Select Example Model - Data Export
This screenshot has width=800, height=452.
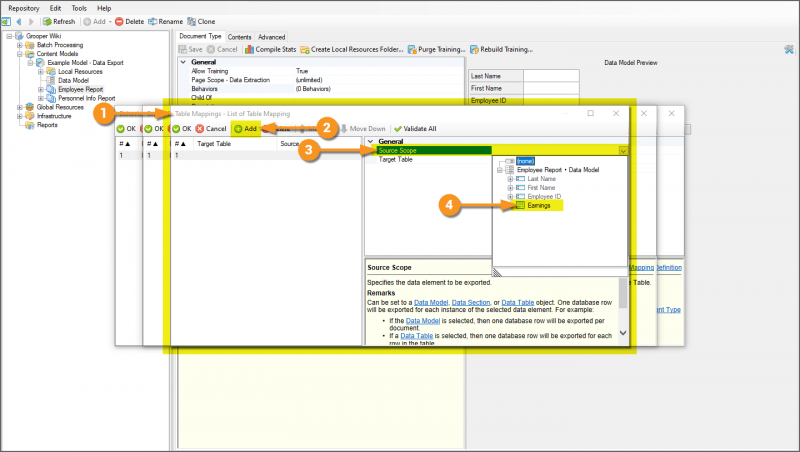85,63
